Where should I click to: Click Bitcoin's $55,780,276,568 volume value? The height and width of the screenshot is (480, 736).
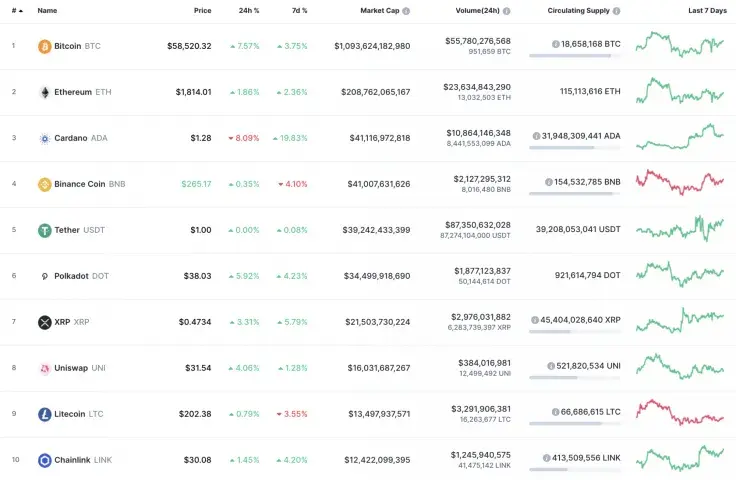coord(477,41)
